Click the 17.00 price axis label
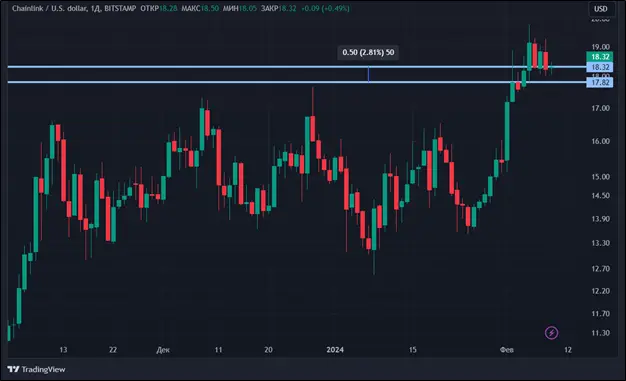626x381 pixels. tap(600, 108)
